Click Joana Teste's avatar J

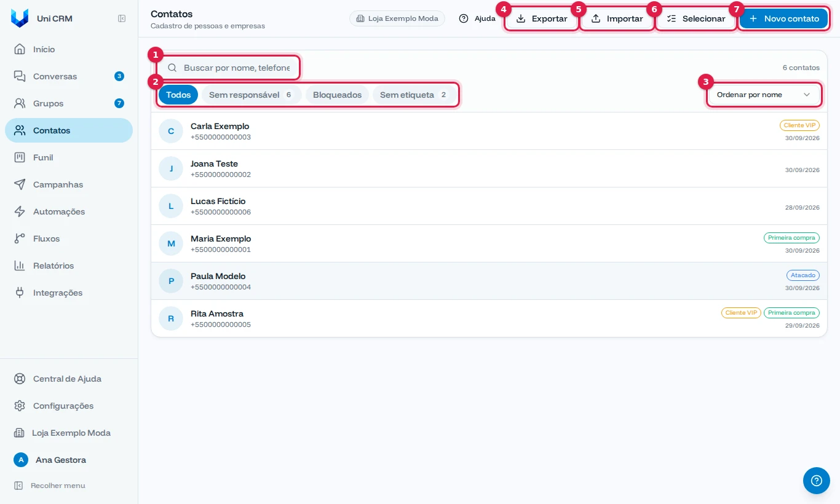tap(171, 168)
